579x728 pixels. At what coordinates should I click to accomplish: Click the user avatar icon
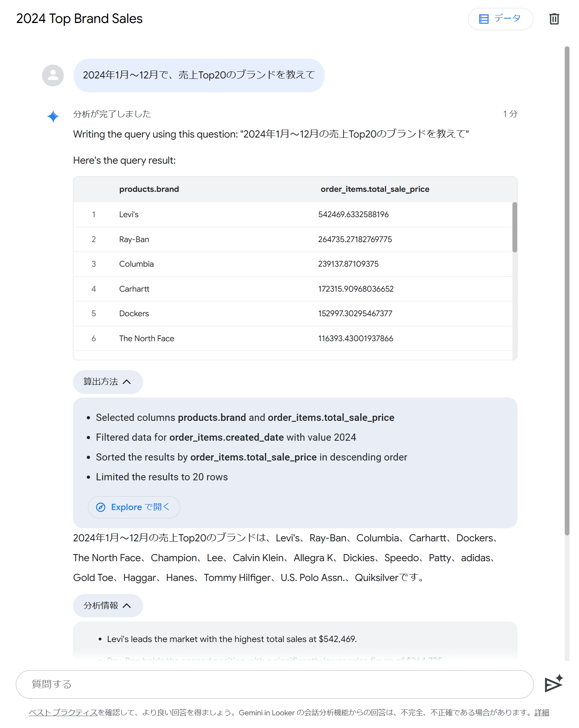53,75
